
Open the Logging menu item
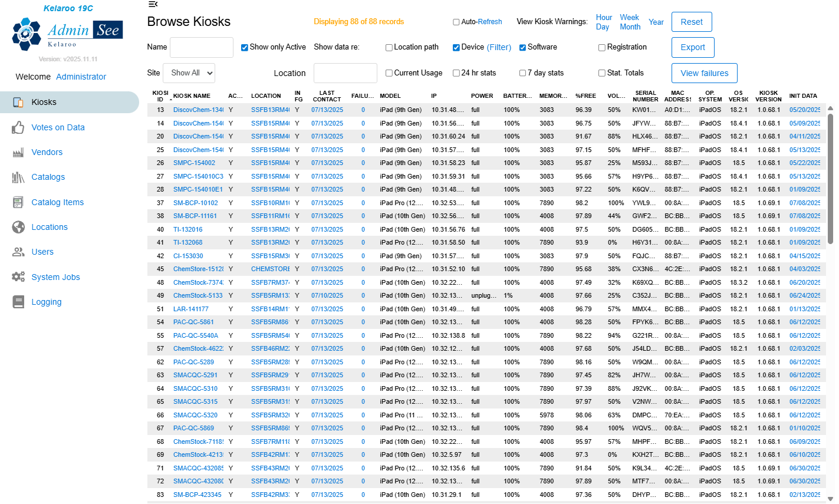tap(46, 302)
